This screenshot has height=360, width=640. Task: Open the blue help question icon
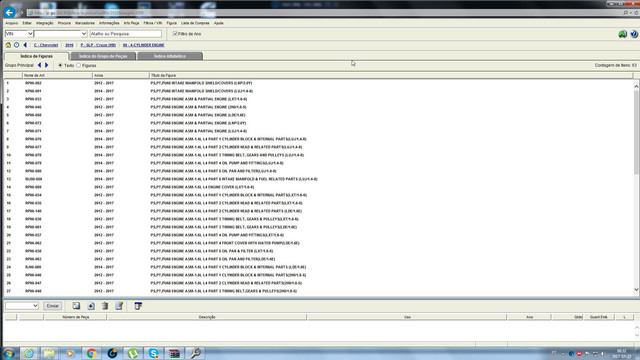coord(634,34)
